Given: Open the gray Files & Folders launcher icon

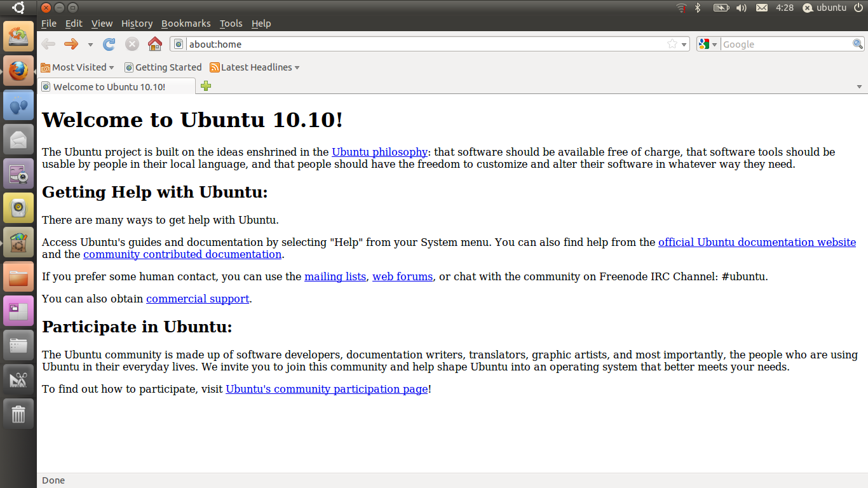Looking at the screenshot, I should (18, 345).
